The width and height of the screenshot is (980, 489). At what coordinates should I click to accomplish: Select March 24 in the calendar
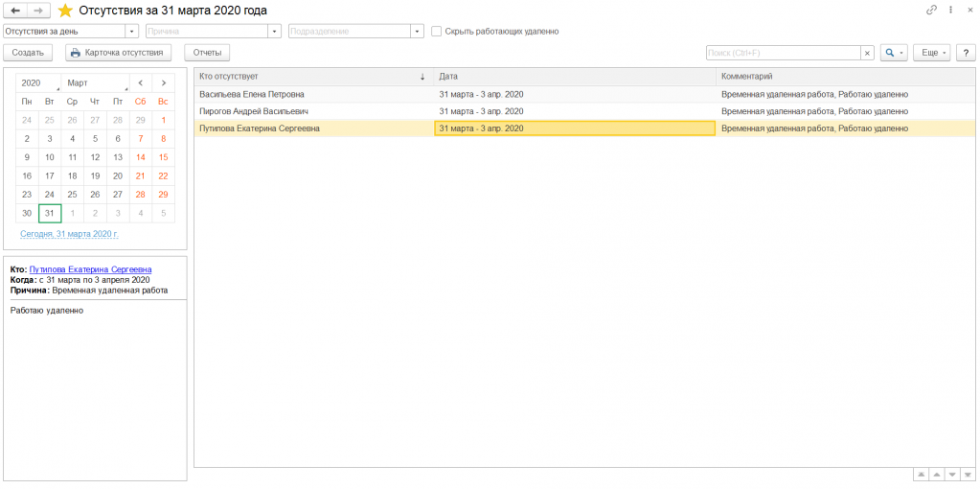[x=49, y=194]
